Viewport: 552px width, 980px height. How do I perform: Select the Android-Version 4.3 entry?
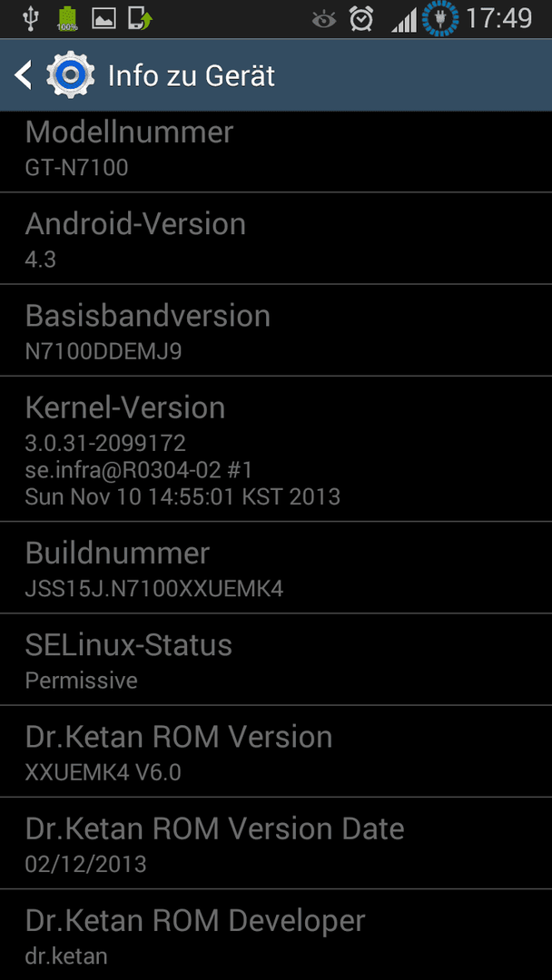276,238
